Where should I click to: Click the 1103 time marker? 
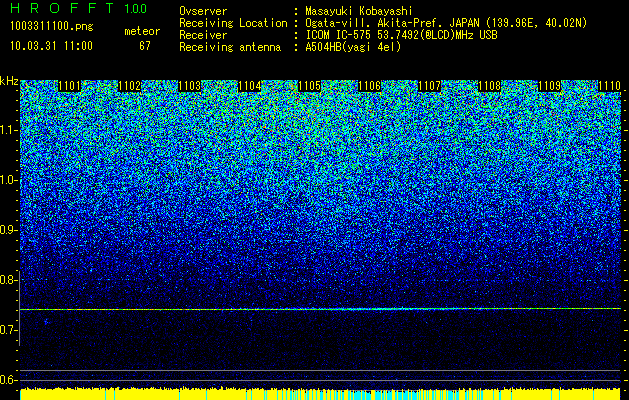click(189, 86)
